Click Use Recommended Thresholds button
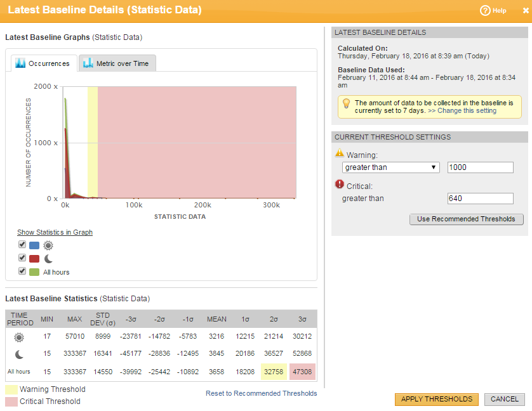The image size is (532, 411). click(x=467, y=219)
